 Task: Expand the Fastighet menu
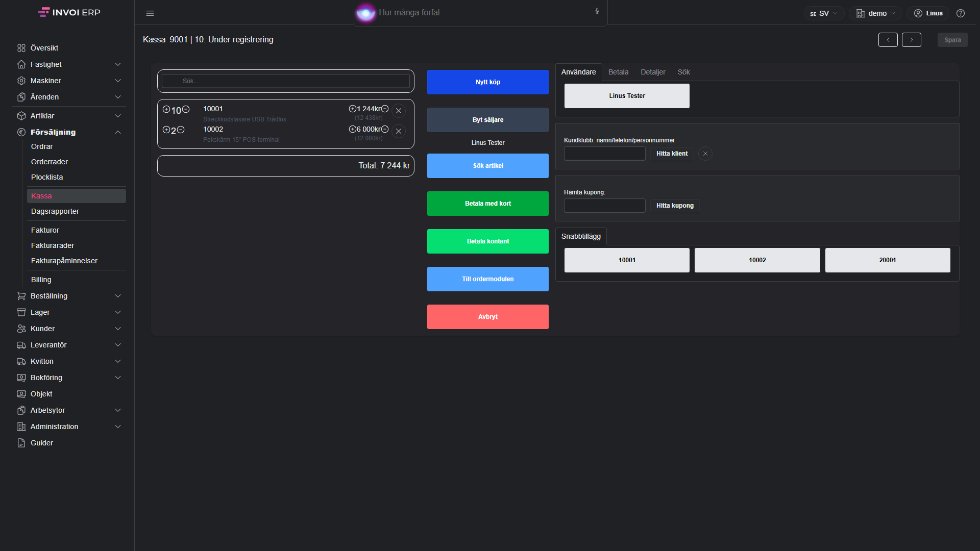69,64
